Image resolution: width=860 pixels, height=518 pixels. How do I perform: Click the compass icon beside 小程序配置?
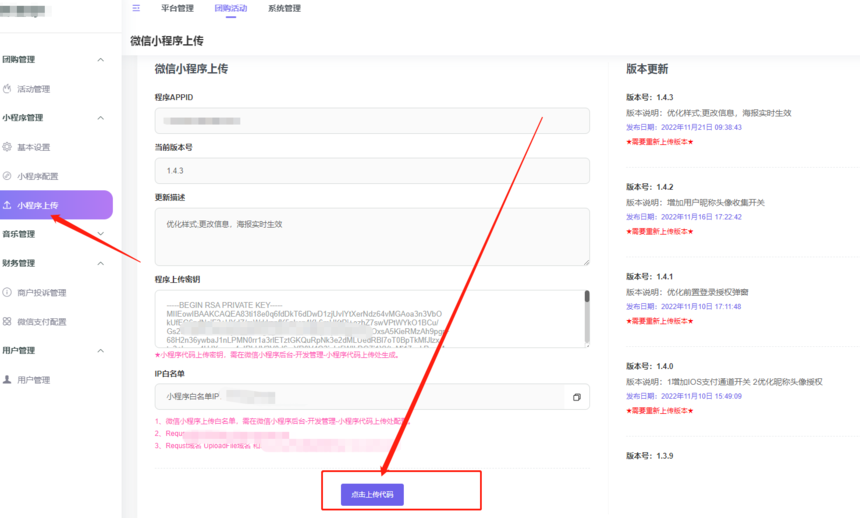click(x=7, y=176)
